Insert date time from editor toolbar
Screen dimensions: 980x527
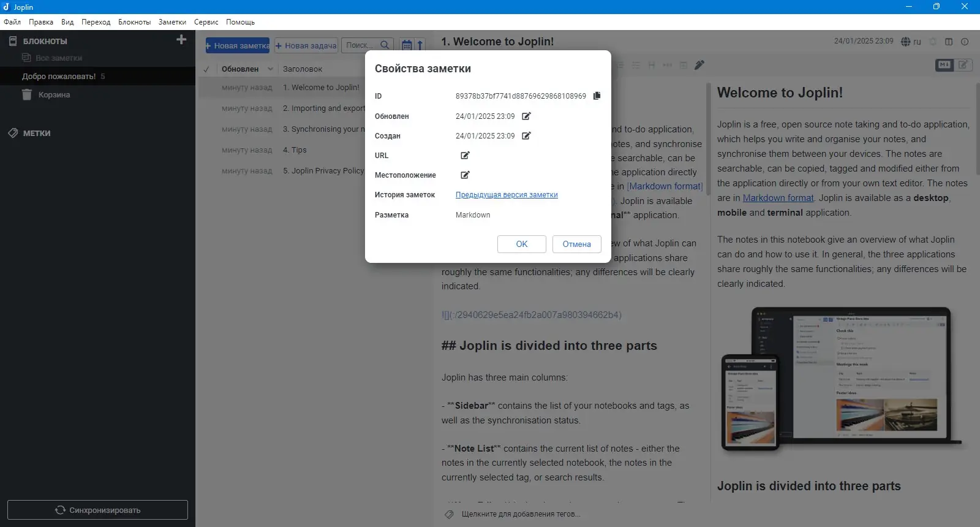pyautogui.click(x=684, y=65)
